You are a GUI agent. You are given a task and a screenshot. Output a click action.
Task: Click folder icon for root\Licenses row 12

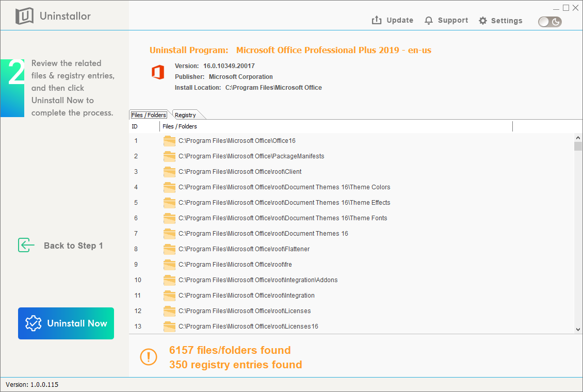click(x=169, y=311)
